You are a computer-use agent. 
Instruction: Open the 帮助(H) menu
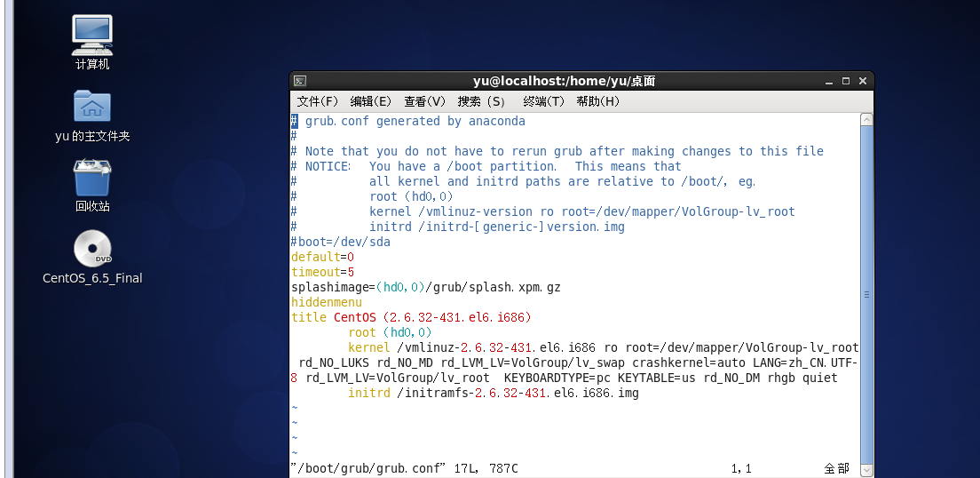(598, 101)
